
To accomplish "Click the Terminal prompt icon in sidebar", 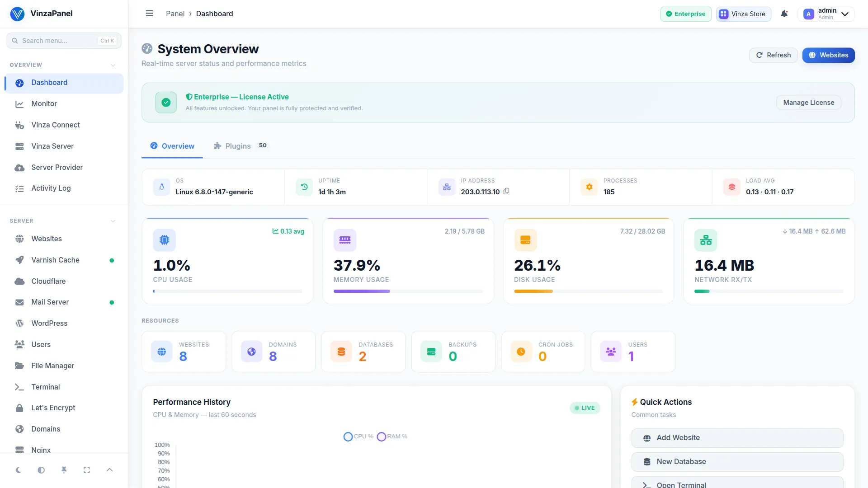I will tap(19, 387).
